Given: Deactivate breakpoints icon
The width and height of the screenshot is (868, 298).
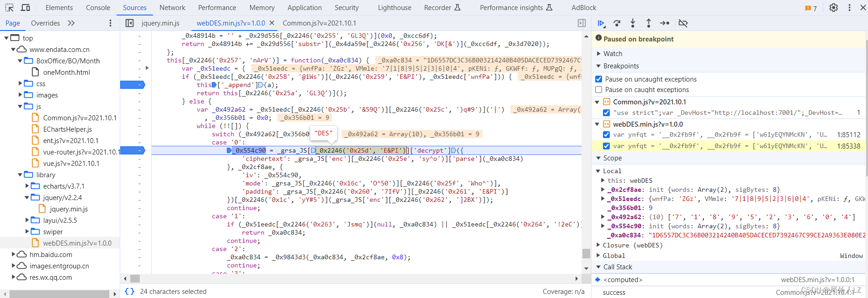Looking at the screenshot, I should point(683,23).
